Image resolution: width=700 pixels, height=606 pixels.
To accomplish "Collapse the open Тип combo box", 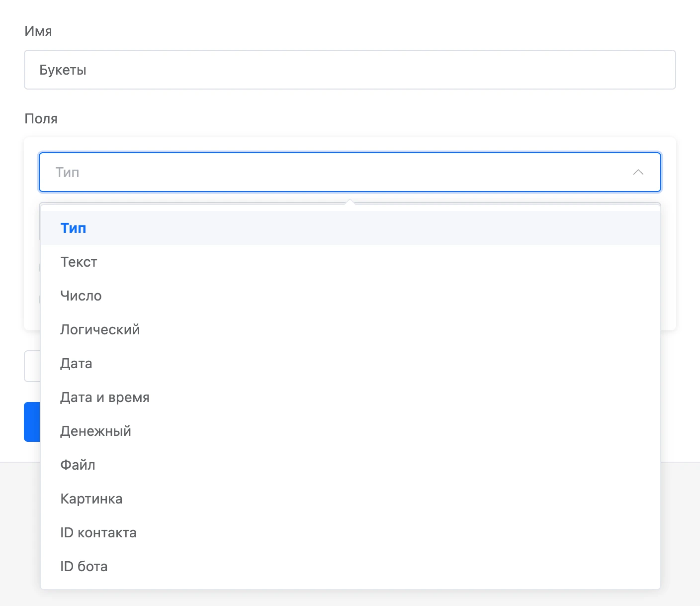I will point(350,172).
